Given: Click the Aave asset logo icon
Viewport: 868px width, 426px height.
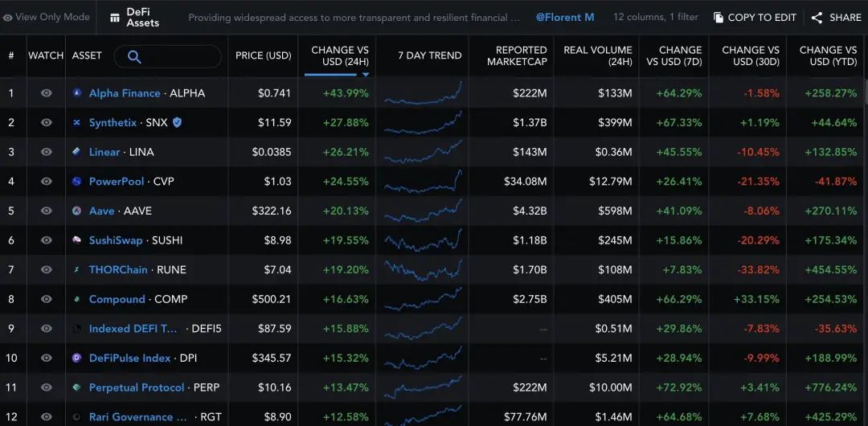Looking at the screenshot, I should 77,211.
